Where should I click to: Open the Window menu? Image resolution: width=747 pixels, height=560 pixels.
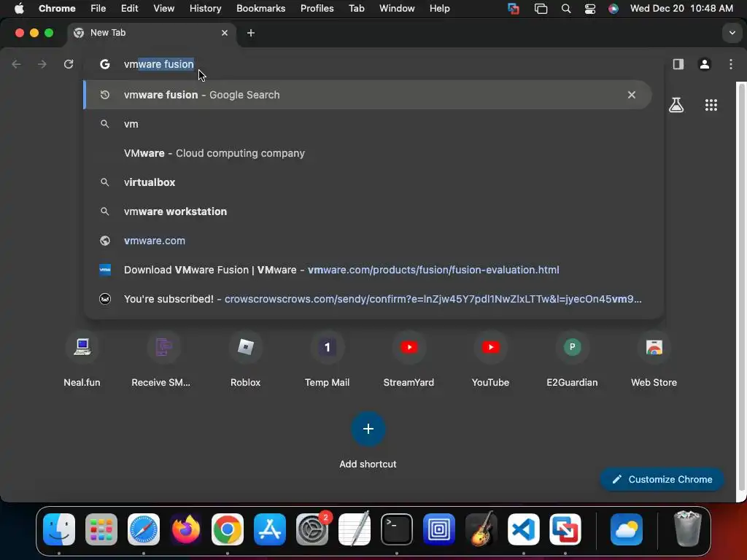click(x=397, y=9)
